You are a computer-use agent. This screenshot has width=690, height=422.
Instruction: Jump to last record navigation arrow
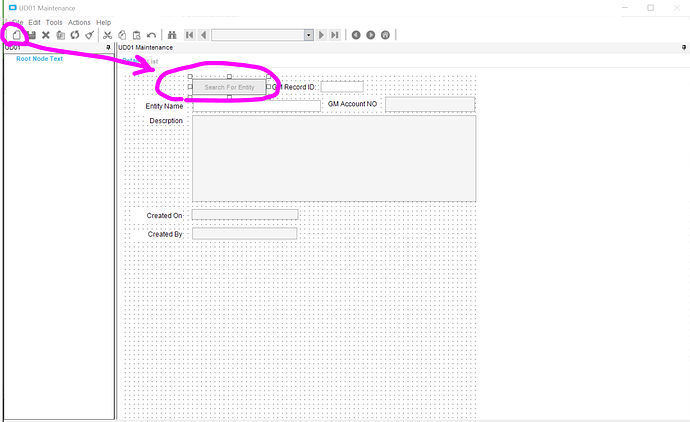point(335,35)
